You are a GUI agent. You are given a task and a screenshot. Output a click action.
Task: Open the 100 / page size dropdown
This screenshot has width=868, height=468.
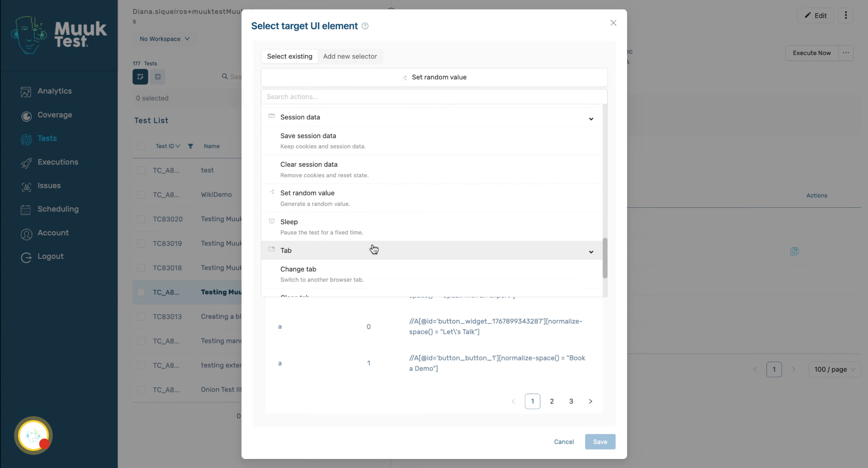click(x=835, y=370)
